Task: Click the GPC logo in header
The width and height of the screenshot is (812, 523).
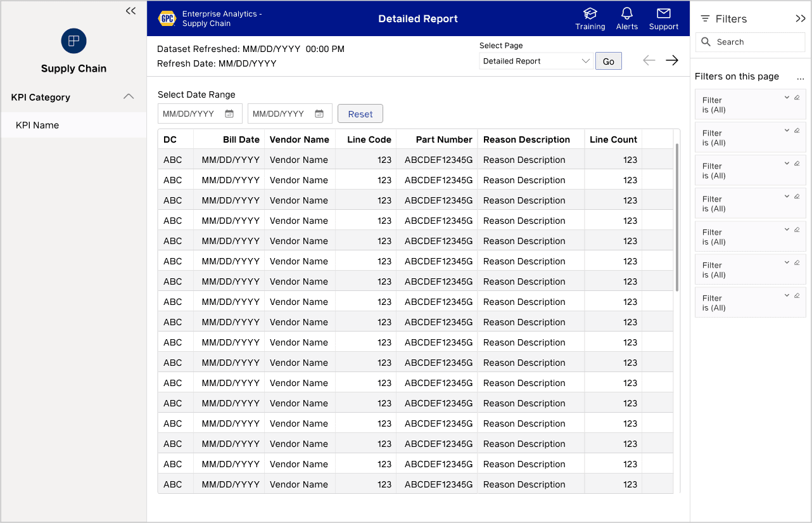Action: (167, 18)
